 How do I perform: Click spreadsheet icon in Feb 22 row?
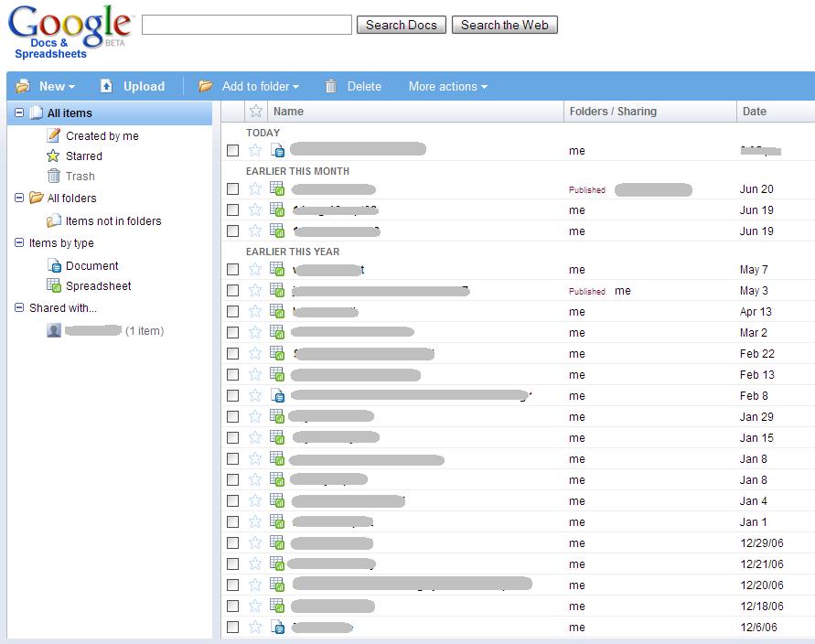click(277, 353)
